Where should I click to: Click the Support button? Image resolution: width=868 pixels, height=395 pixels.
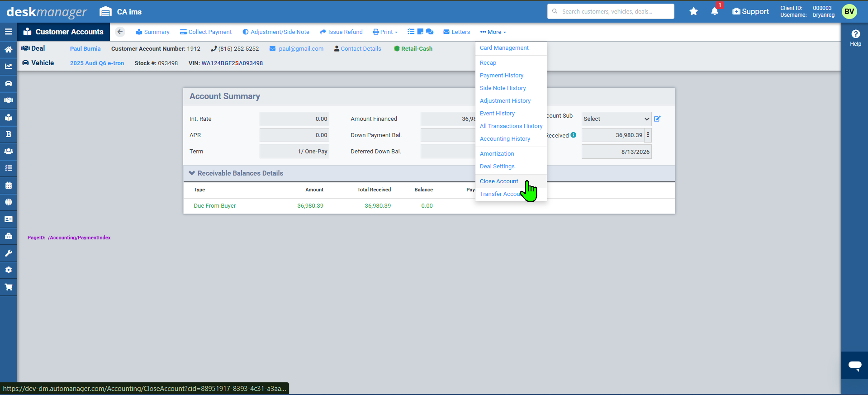750,11
